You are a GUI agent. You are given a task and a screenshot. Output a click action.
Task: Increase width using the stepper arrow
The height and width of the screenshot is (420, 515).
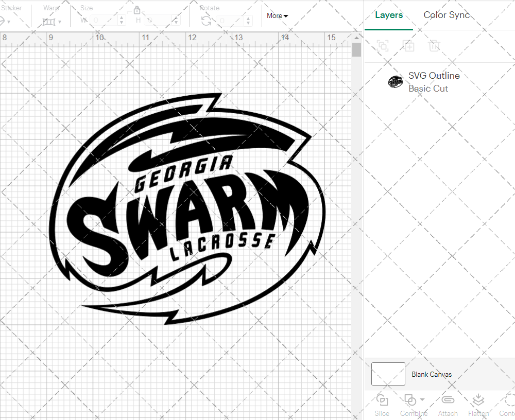click(x=122, y=18)
